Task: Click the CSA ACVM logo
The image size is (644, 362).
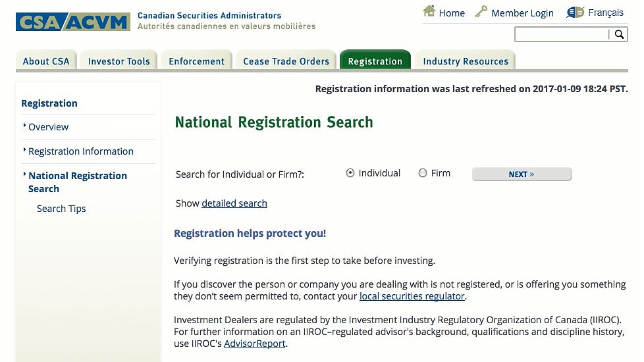Action: click(x=73, y=22)
